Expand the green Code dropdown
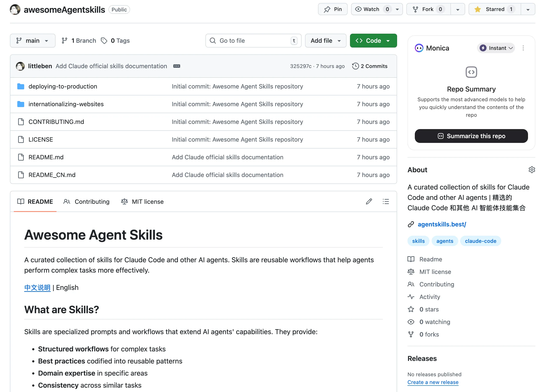Viewport: 544px width, 392px height. tap(373, 41)
